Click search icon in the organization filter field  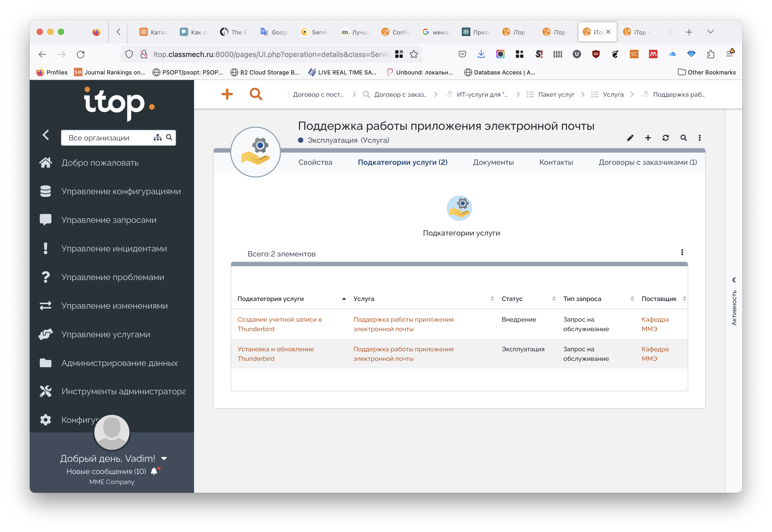[169, 137]
